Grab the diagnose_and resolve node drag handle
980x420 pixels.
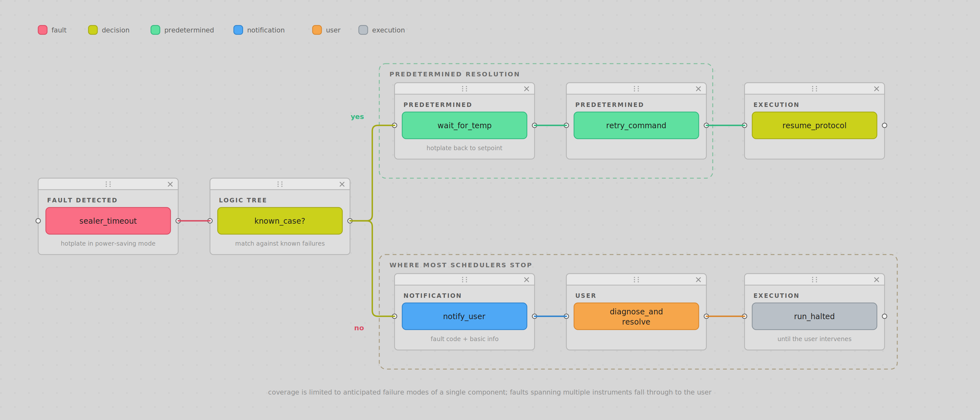[x=636, y=280]
